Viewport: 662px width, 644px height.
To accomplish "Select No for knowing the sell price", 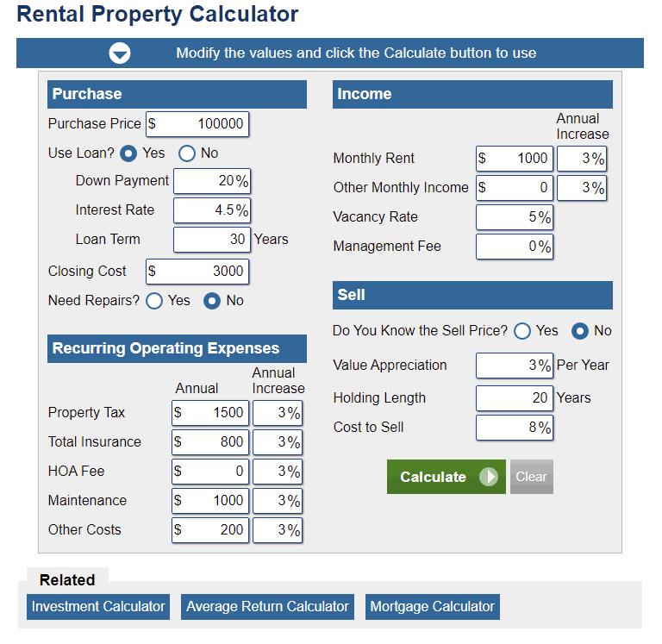I will tap(581, 331).
